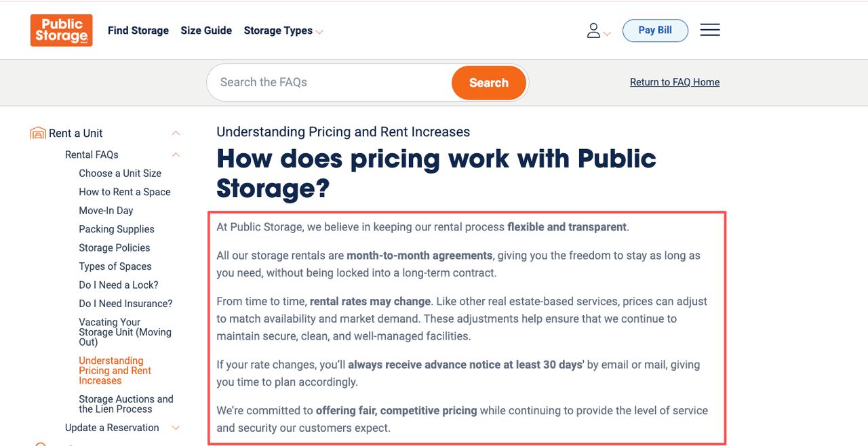
Task: Open the Choose a Unit Size article
Action: (x=120, y=173)
